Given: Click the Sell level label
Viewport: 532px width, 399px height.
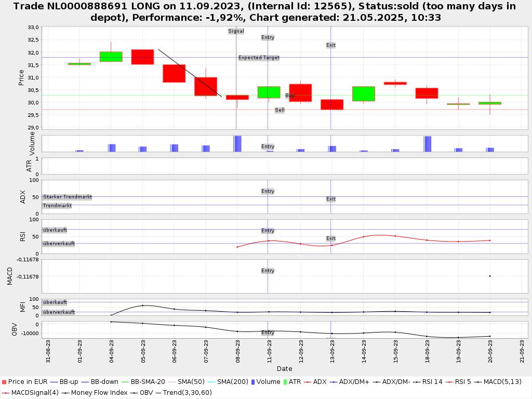Looking at the screenshot, I should pos(280,110).
